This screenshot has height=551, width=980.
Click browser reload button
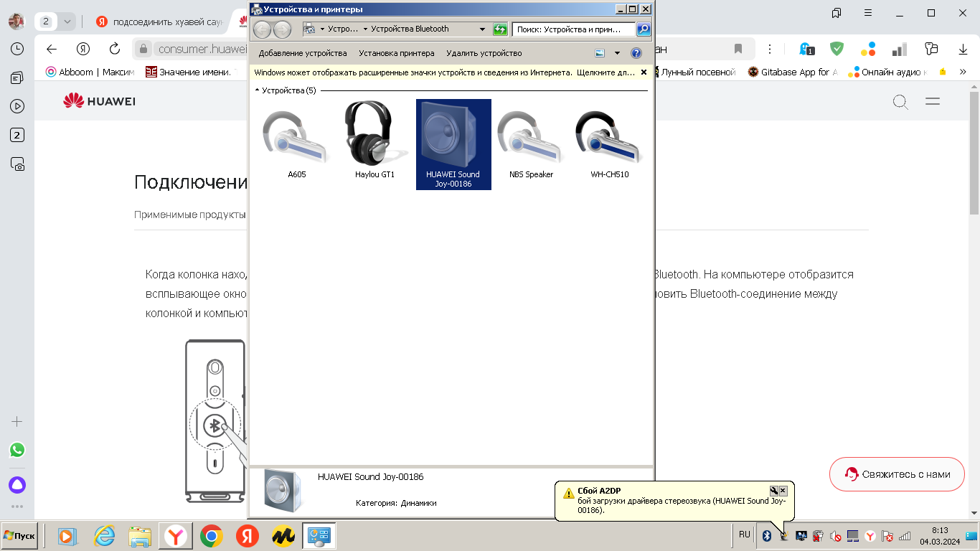point(114,49)
